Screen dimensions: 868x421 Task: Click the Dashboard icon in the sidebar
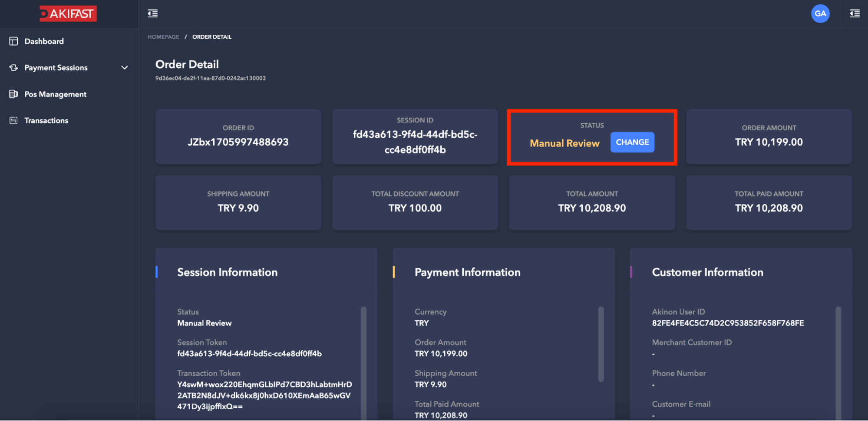(14, 41)
